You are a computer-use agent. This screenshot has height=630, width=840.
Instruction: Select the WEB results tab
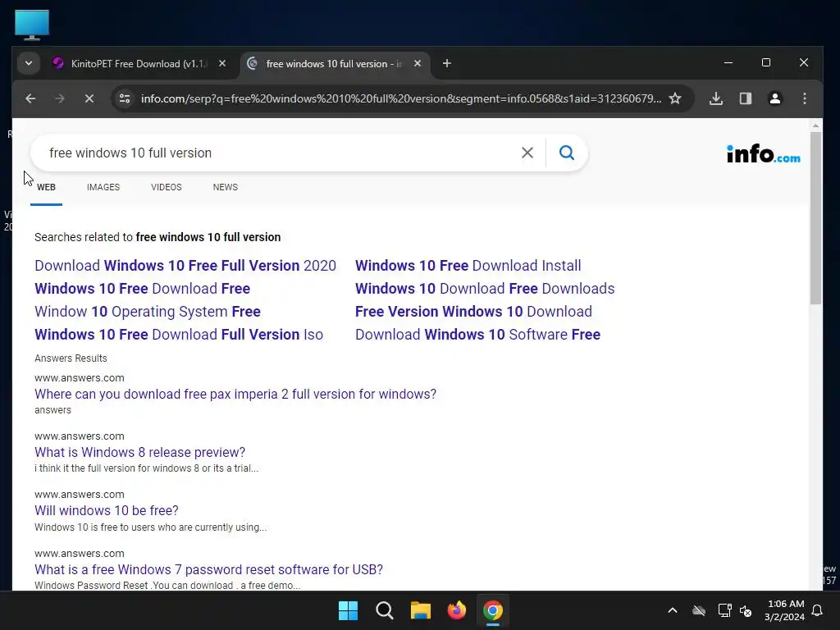point(46,187)
